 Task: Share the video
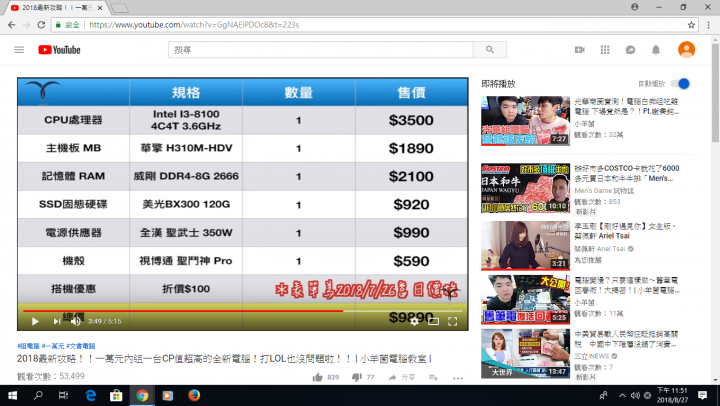401,377
